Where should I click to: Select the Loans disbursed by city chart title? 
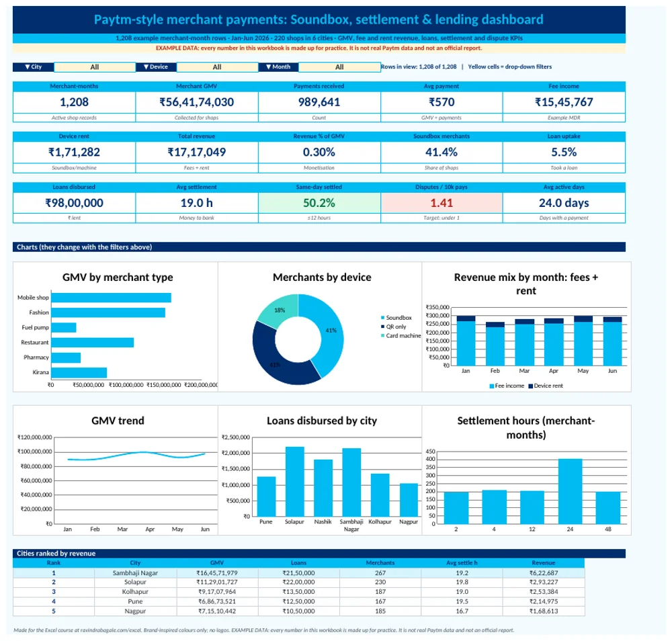pos(322,421)
